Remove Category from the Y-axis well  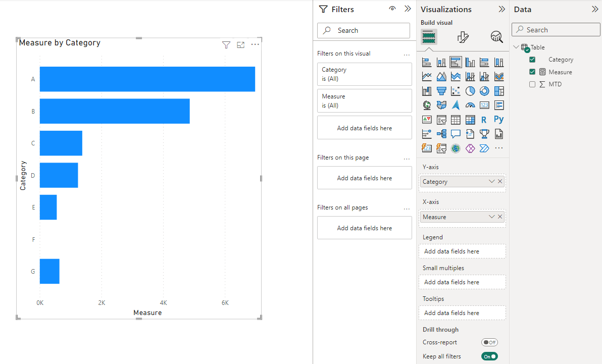pyautogui.click(x=500, y=181)
